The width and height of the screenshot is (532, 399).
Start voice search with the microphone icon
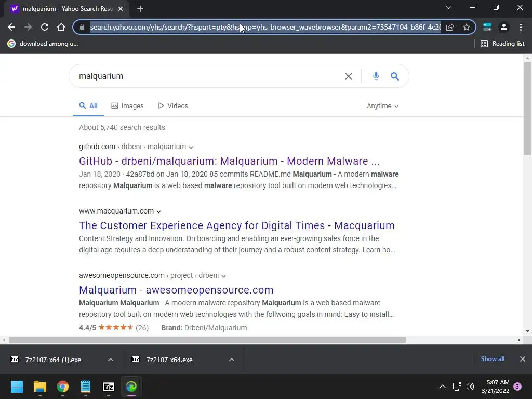376,76
